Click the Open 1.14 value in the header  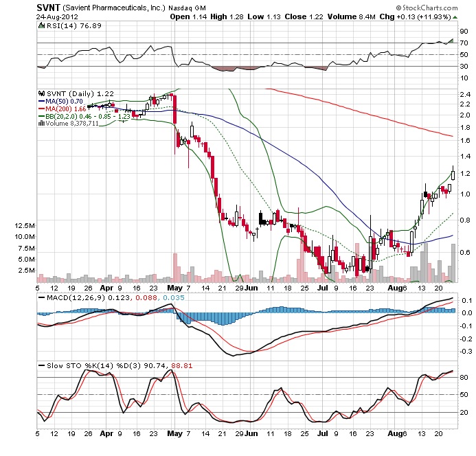pyautogui.click(x=188, y=16)
